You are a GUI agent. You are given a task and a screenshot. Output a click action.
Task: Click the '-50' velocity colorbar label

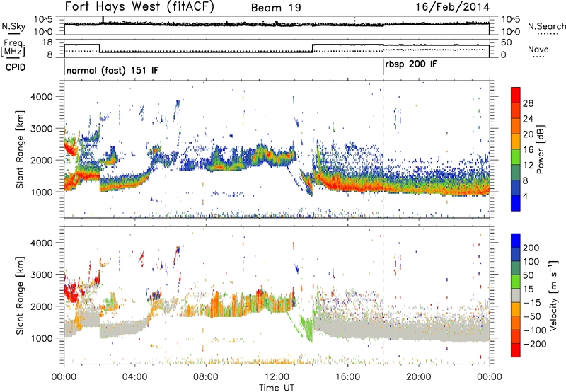(x=532, y=316)
